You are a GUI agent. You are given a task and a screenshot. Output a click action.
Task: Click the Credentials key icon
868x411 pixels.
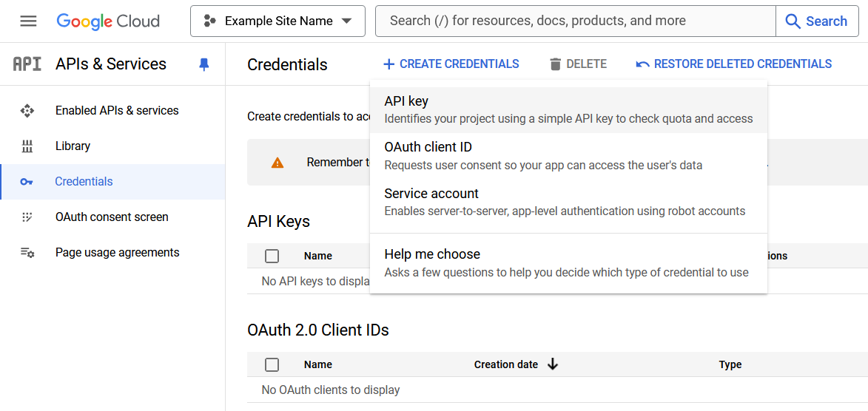[x=27, y=181]
